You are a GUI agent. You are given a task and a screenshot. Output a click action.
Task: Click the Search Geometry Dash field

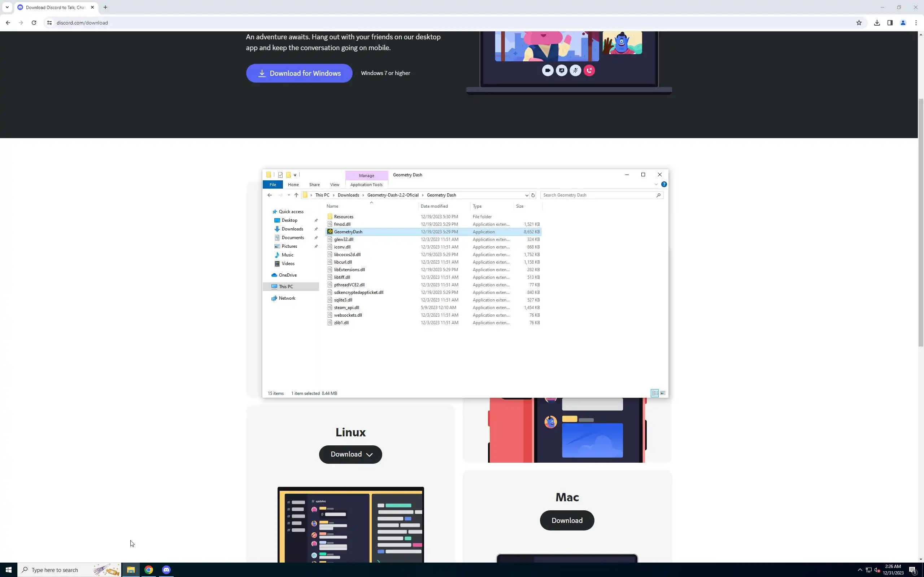click(x=598, y=195)
